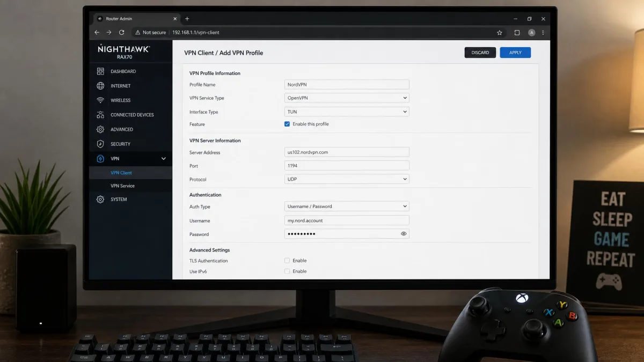Click the System gear icon
Image resolution: width=644 pixels, height=362 pixels.
[x=100, y=200]
